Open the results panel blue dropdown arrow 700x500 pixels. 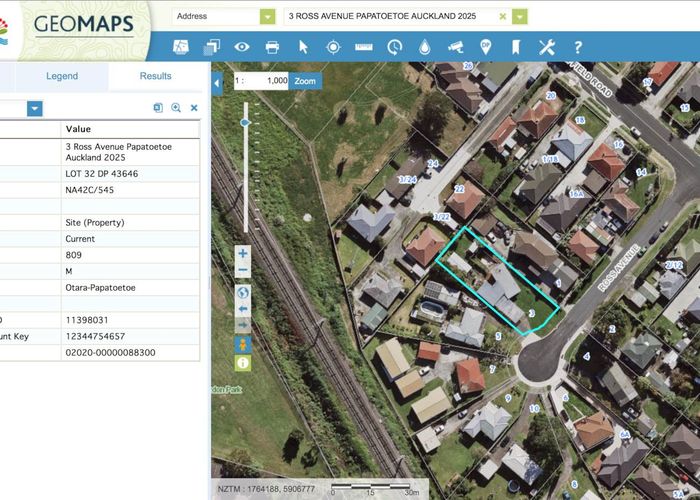34,108
